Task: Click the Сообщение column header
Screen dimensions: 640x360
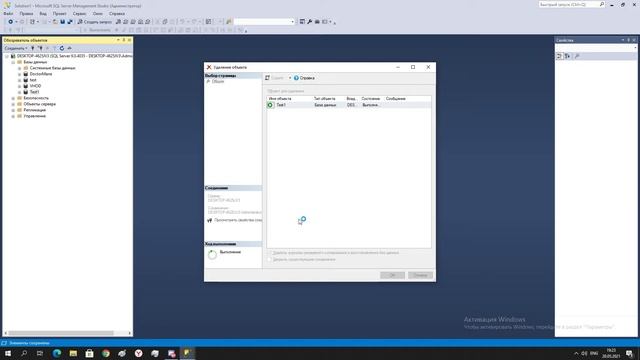Action: [x=396, y=99]
